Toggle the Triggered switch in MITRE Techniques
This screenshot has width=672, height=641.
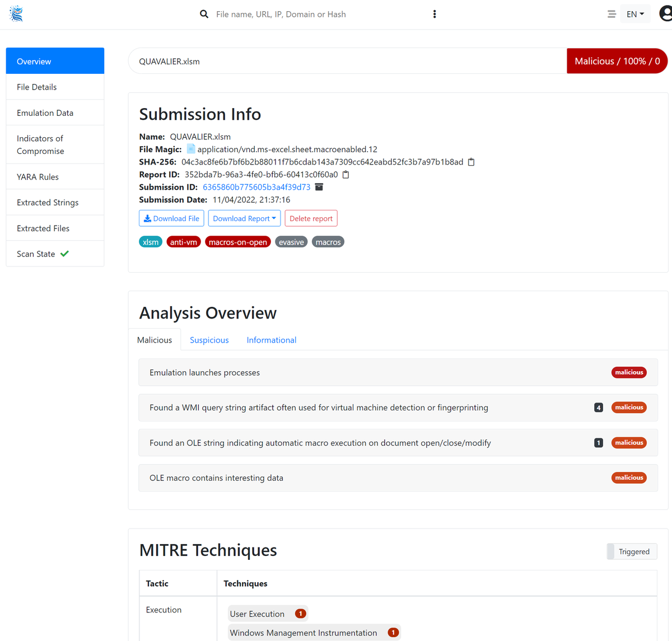tap(632, 551)
